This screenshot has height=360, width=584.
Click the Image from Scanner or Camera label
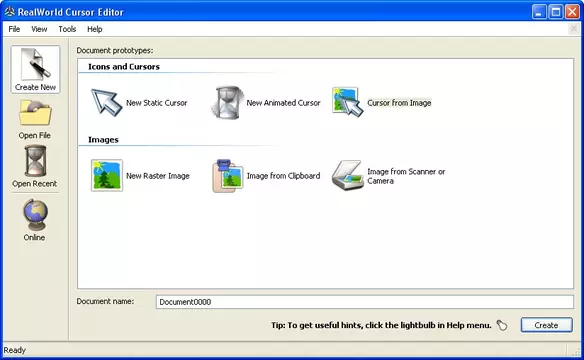coord(406,176)
